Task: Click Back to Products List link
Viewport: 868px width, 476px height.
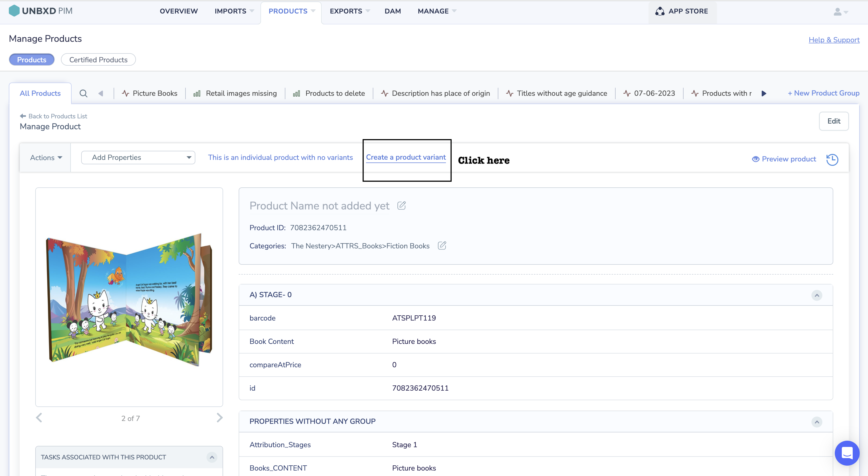Action: [58, 116]
